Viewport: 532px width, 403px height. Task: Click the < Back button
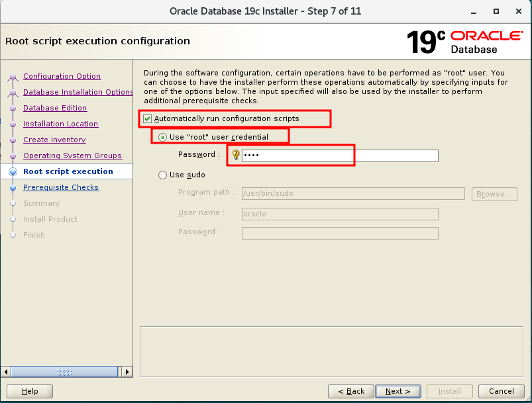351,391
